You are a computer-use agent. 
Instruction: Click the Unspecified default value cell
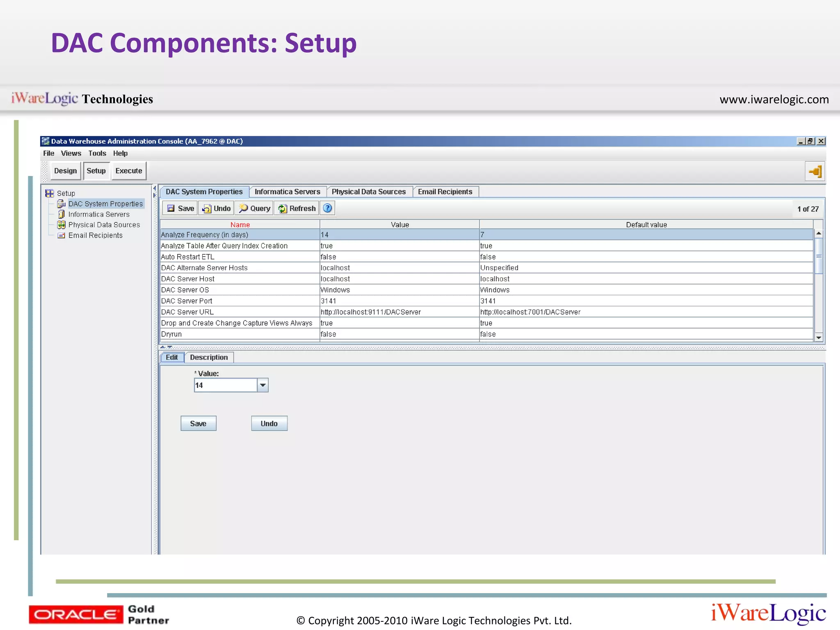pos(646,268)
